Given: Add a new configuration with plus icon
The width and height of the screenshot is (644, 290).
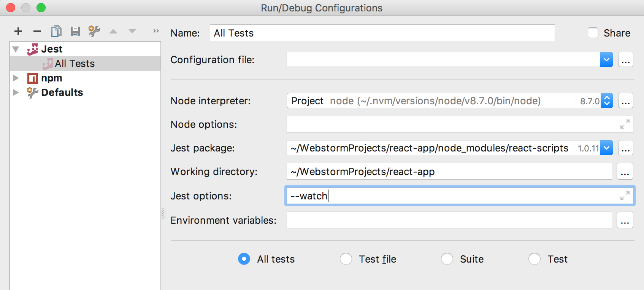Looking at the screenshot, I should [18, 31].
